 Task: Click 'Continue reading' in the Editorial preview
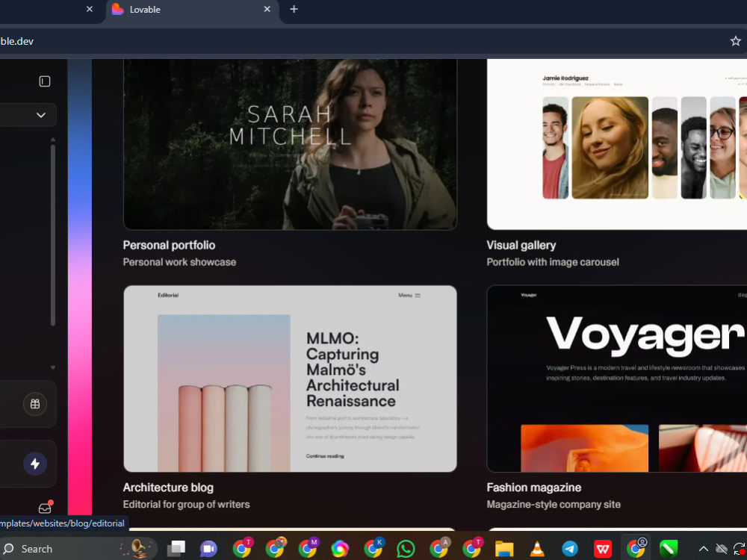tap(325, 455)
